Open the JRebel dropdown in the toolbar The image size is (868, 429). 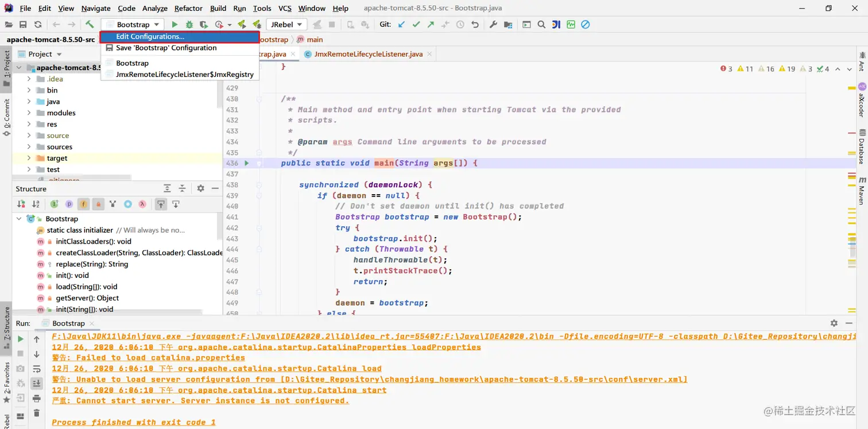point(286,25)
